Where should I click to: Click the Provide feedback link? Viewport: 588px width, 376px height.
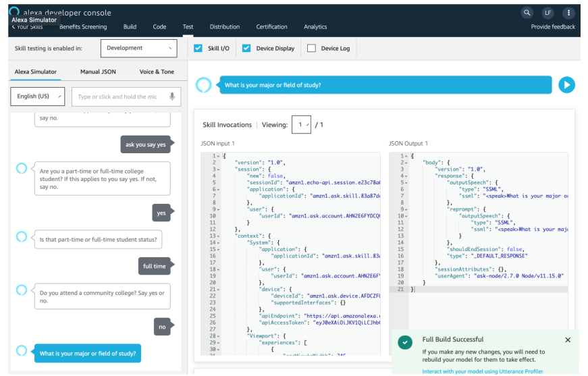coord(553,27)
